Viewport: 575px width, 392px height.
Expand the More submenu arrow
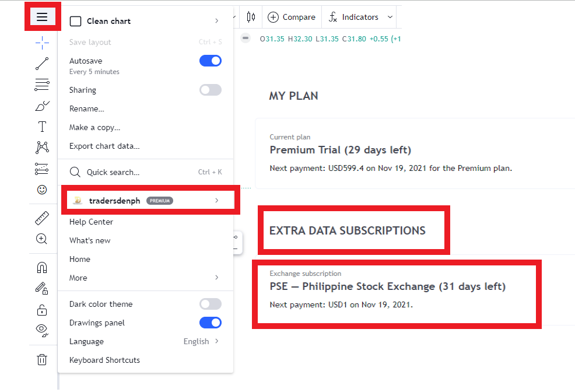pyautogui.click(x=217, y=278)
